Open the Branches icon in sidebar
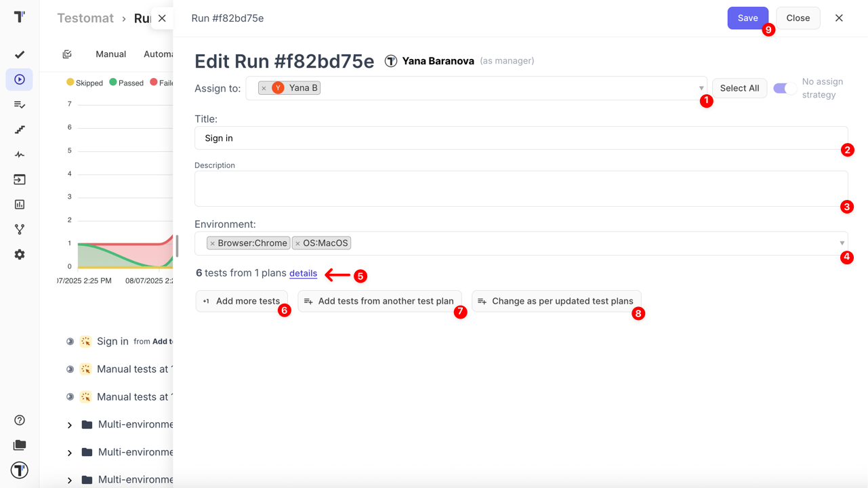The image size is (868, 488). 20,229
